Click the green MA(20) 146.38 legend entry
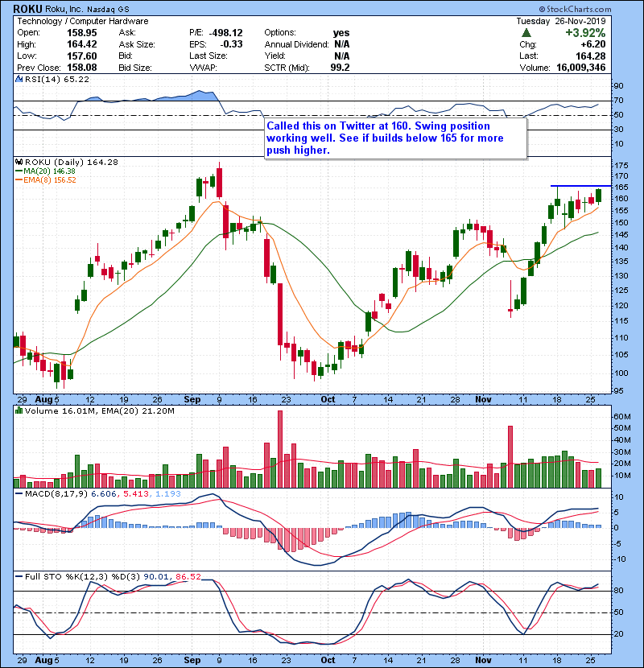The image size is (644, 668). pyautogui.click(x=45, y=171)
